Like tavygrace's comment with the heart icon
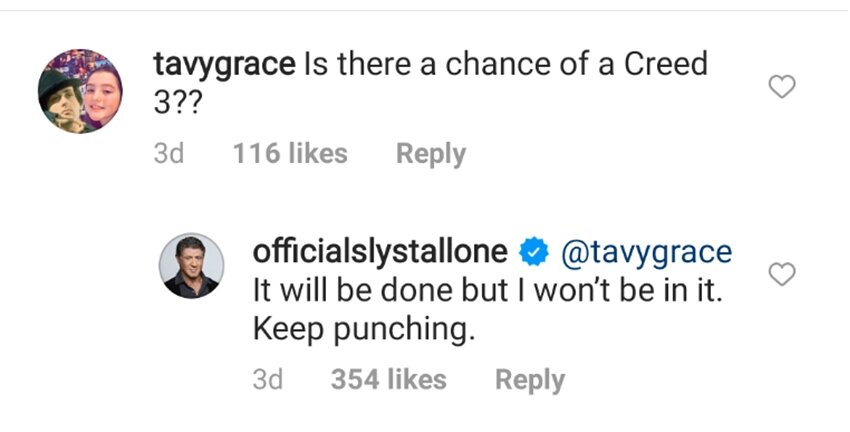The width and height of the screenshot is (850, 432). pyautogui.click(x=780, y=89)
